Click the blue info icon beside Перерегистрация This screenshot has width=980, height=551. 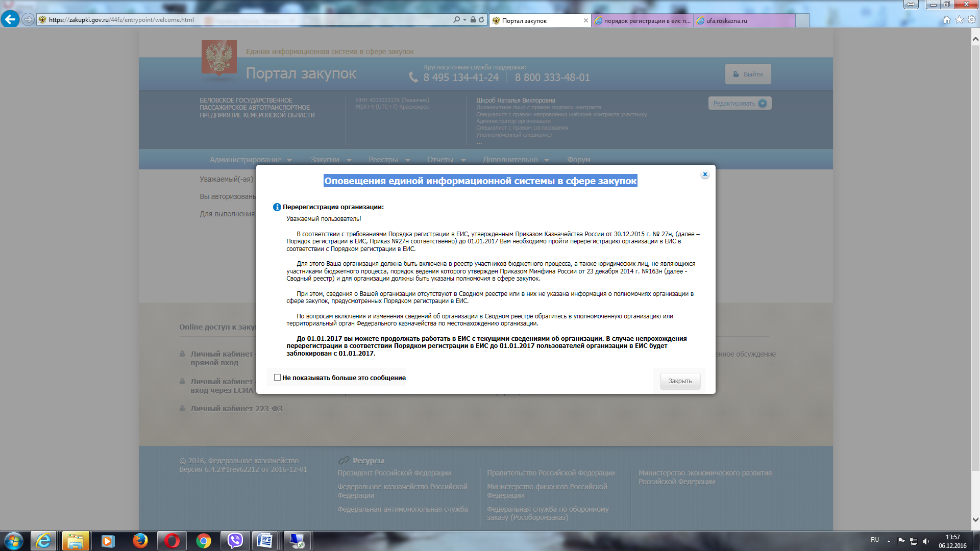tap(277, 207)
